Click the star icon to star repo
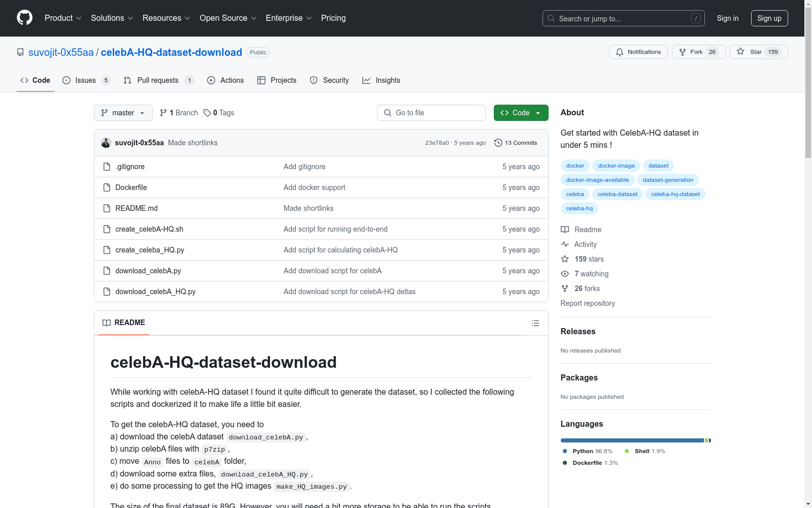812x508 pixels. 740,51
